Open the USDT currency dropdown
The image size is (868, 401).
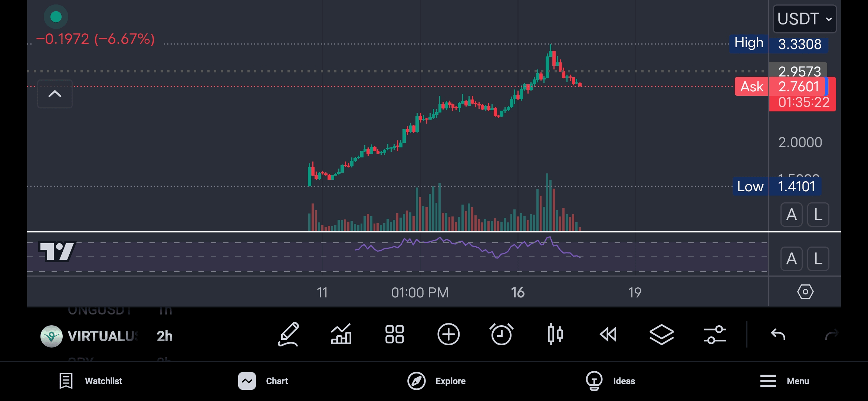click(805, 19)
